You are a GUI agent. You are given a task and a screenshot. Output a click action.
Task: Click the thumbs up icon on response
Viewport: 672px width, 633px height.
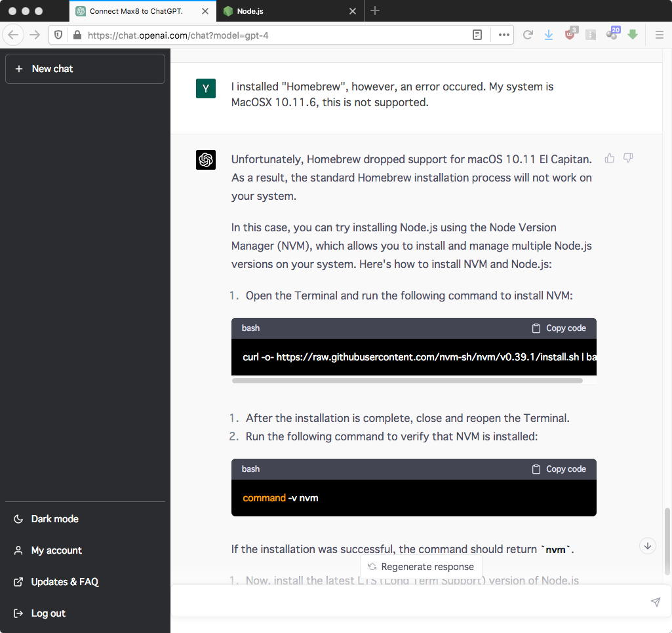click(x=610, y=158)
